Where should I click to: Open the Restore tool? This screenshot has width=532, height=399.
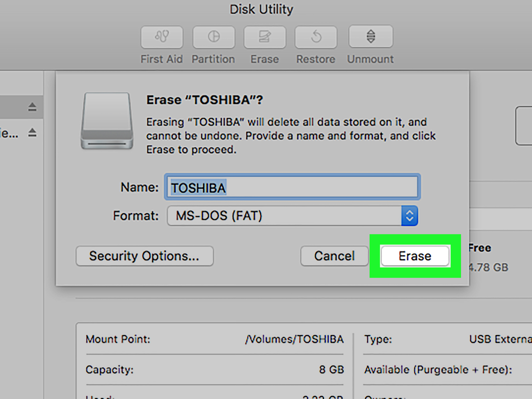[x=316, y=37]
